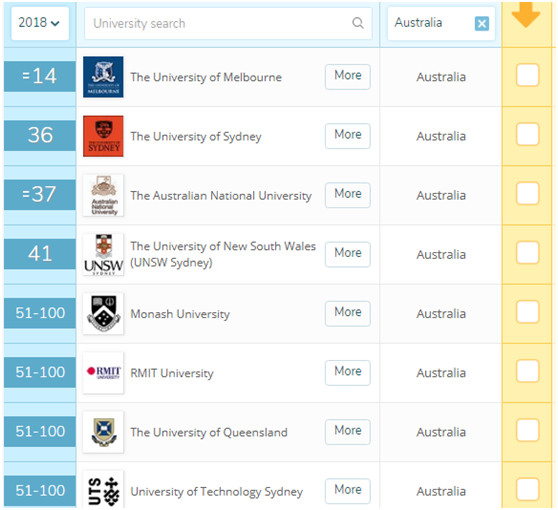Viewport: 558px width, 510px height.
Task: Click the 41 rank cell
Action: coord(40,254)
